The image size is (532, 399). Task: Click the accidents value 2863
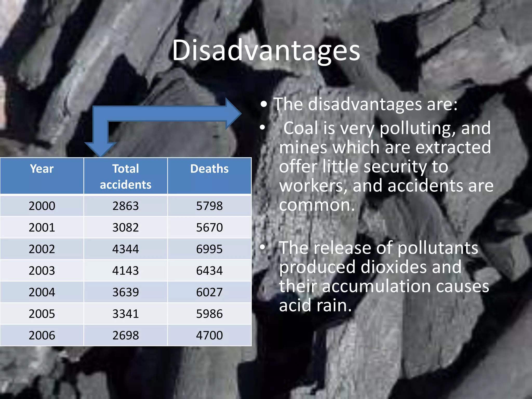coord(126,206)
